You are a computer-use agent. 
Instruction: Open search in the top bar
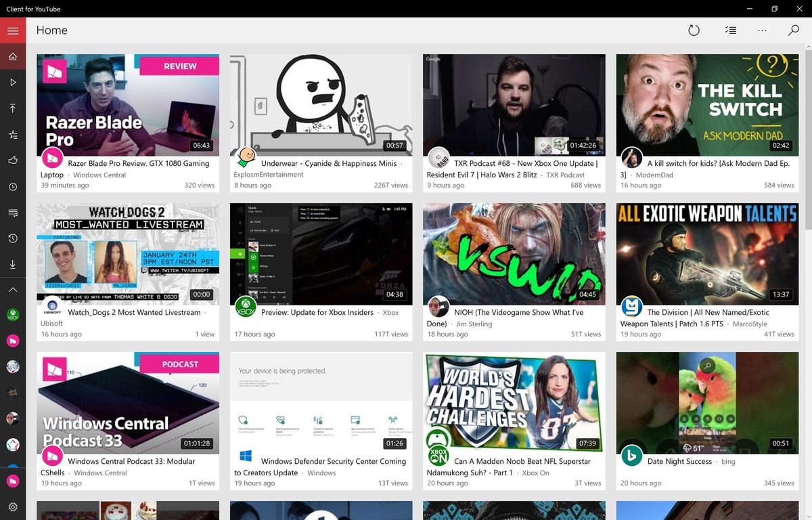(x=793, y=30)
